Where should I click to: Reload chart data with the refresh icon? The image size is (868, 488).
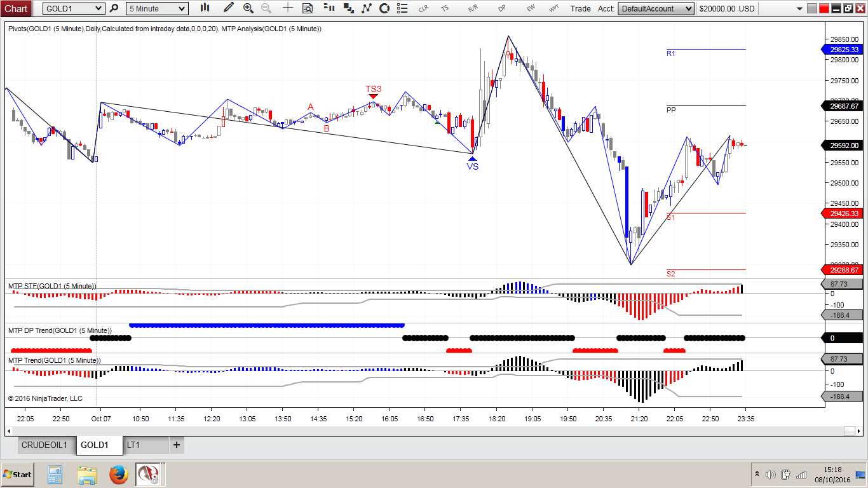[x=385, y=8]
